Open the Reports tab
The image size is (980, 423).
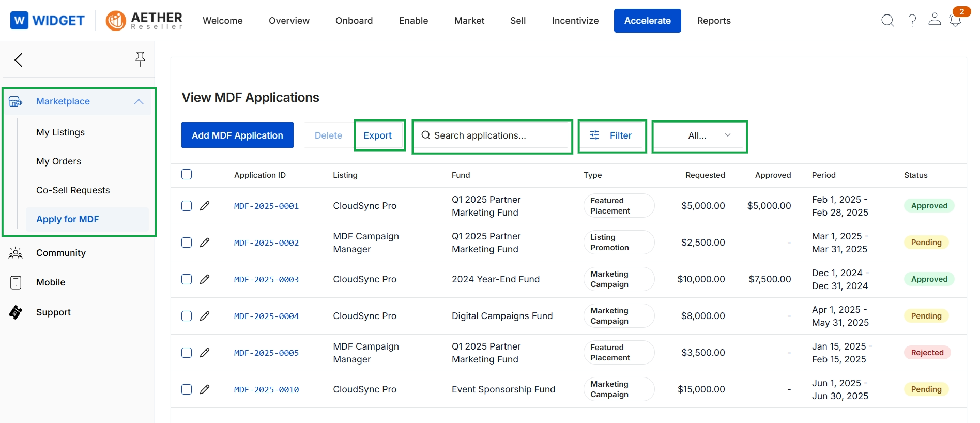click(714, 21)
